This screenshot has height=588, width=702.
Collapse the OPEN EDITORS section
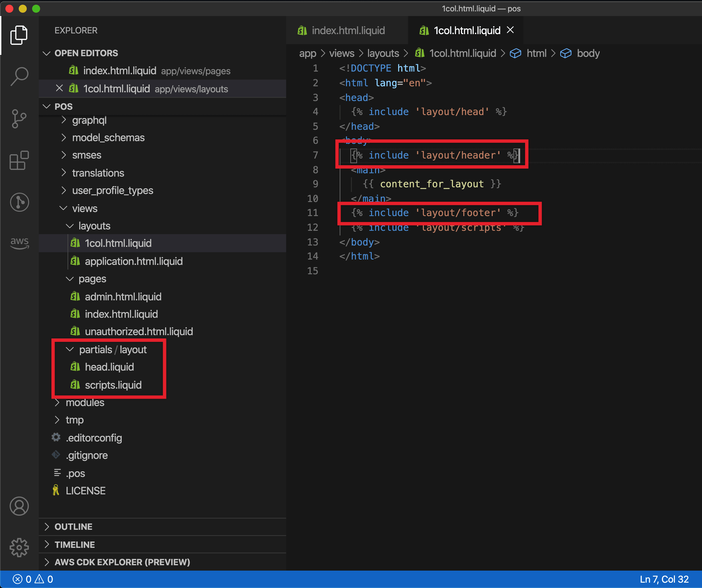pos(47,53)
